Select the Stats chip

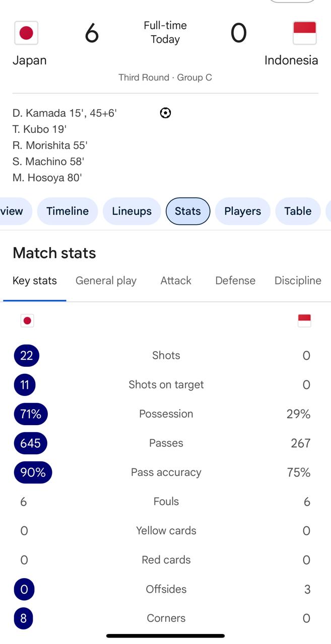point(188,211)
